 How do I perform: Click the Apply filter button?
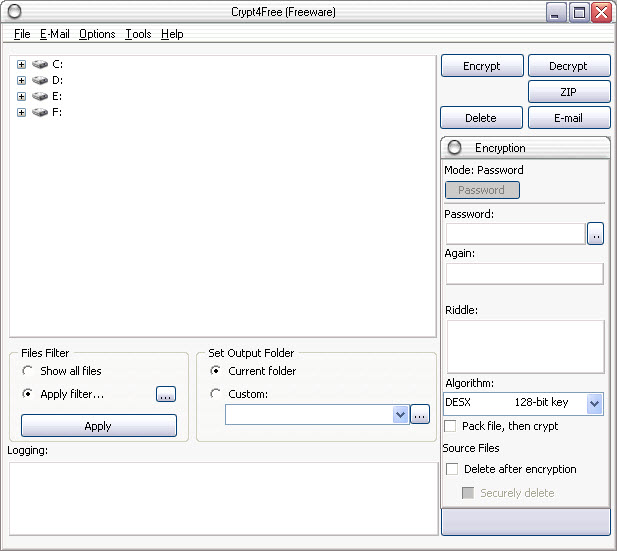(99, 426)
